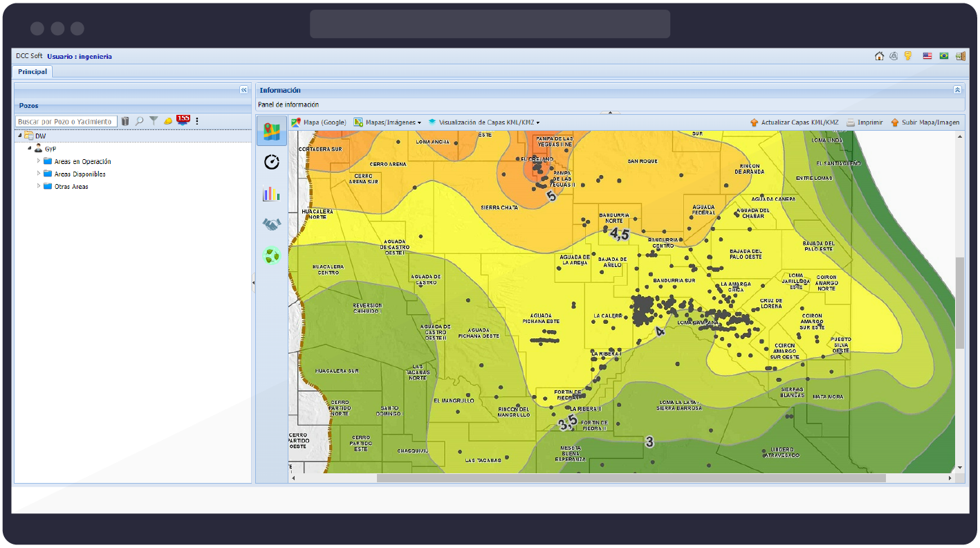
Task: Click the funnel filter icon
Action: coord(154,121)
